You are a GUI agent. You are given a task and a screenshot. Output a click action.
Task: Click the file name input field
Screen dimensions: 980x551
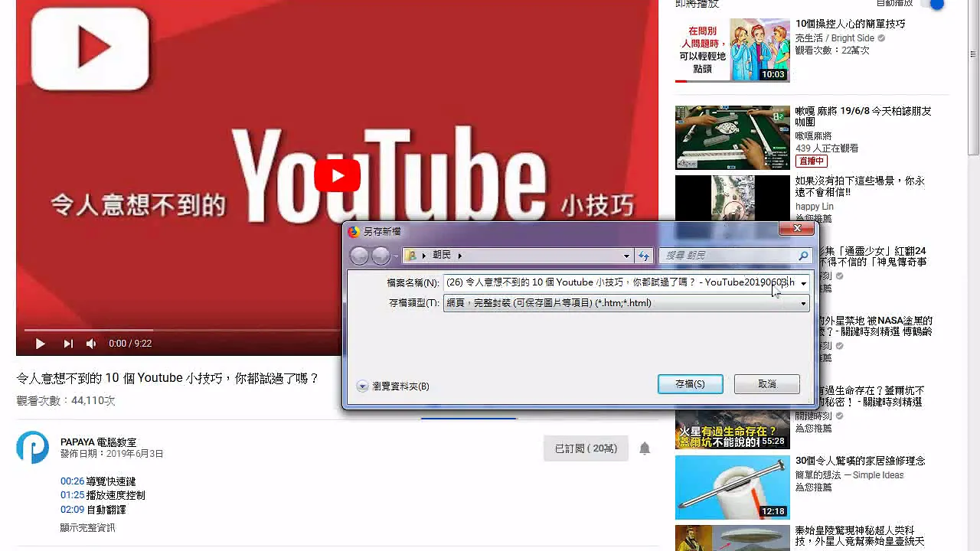pyautogui.click(x=620, y=282)
